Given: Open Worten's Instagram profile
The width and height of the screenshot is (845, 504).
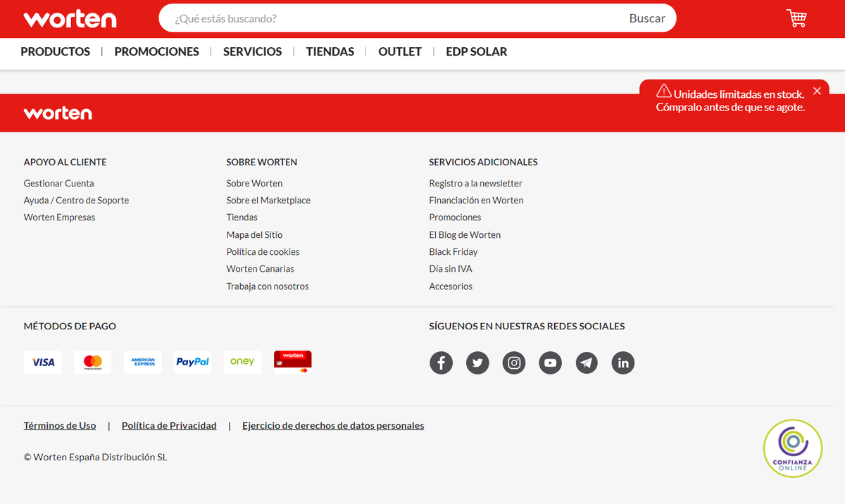Looking at the screenshot, I should coord(514,363).
